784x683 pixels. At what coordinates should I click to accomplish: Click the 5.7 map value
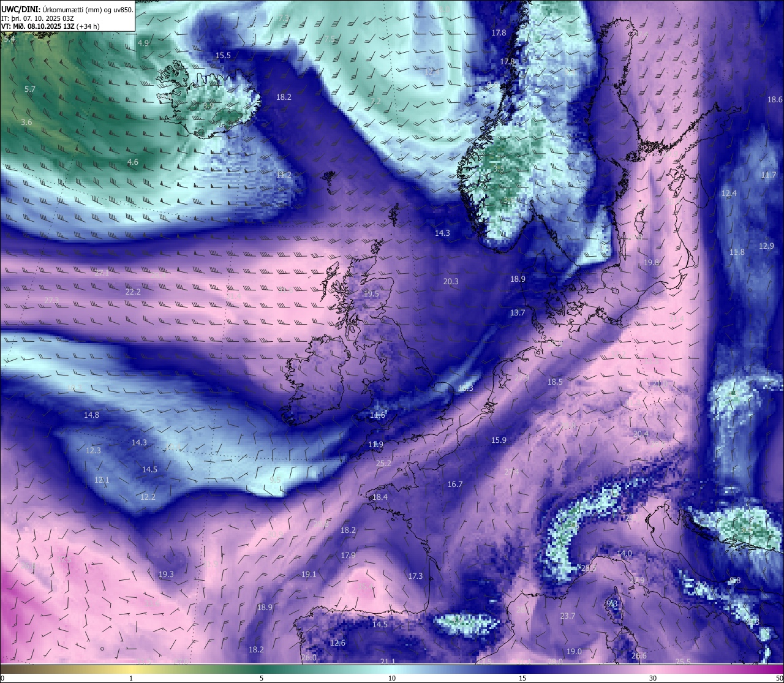[29, 89]
